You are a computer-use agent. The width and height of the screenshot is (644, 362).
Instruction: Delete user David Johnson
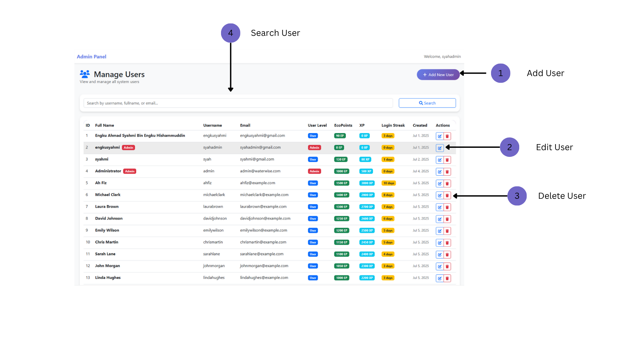point(447,219)
